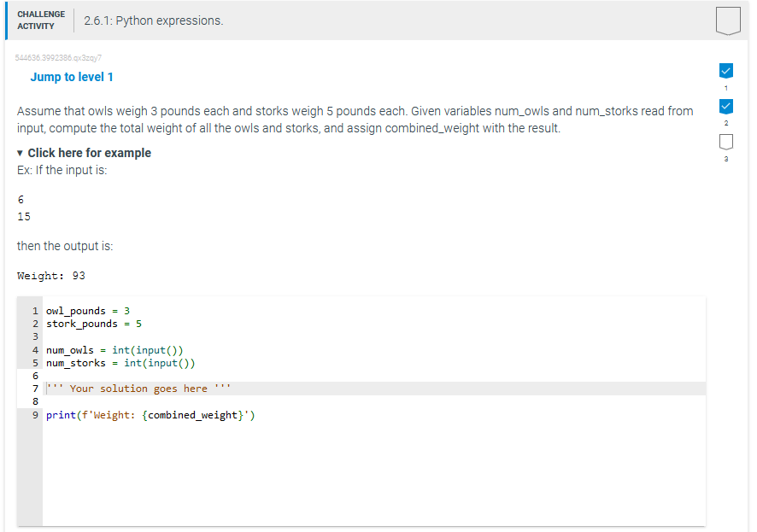Select the level 1 completed checkmark badge
757x532 pixels.
coord(726,71)
